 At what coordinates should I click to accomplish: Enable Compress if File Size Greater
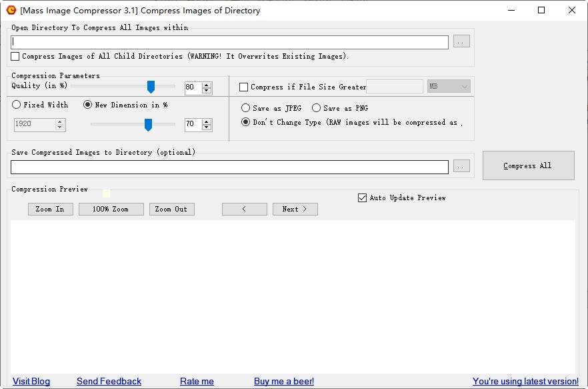(x=243, y=87)
